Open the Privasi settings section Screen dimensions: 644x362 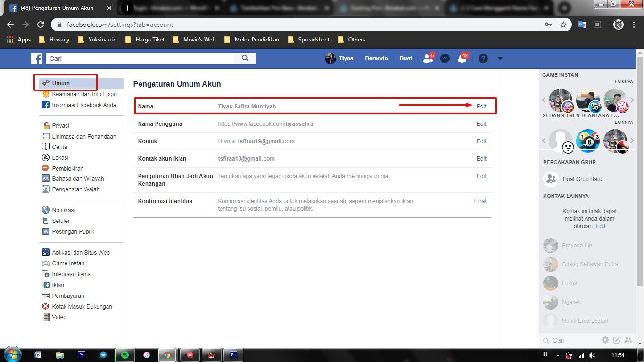pos(60,125)
